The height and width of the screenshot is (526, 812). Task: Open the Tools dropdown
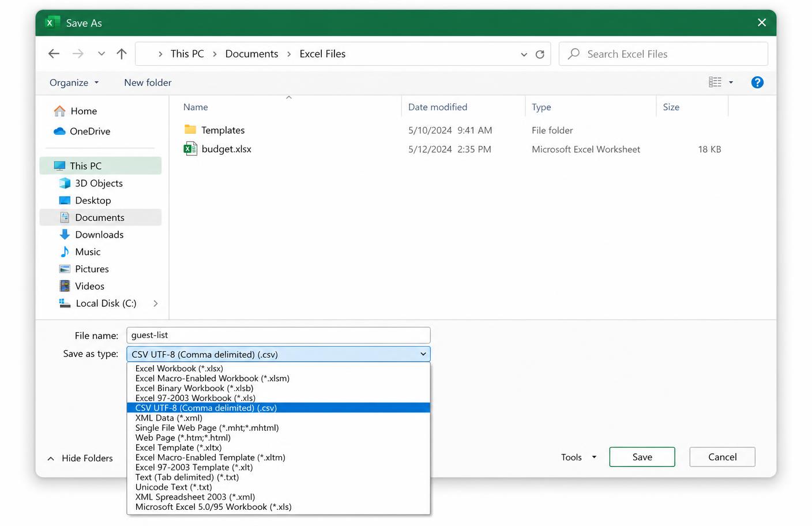click(578, 457)
